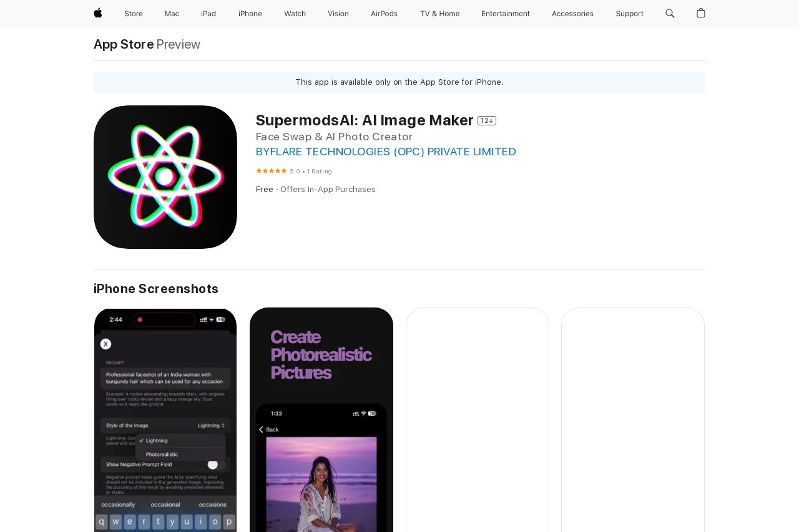Open the shopping bag icon
This screenshot has width=799, height=532.
pyautogui.click(x=701, y=13)
